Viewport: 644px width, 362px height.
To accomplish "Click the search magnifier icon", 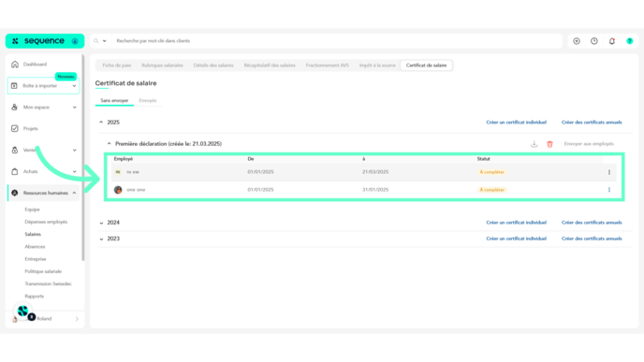I will 96,41.
